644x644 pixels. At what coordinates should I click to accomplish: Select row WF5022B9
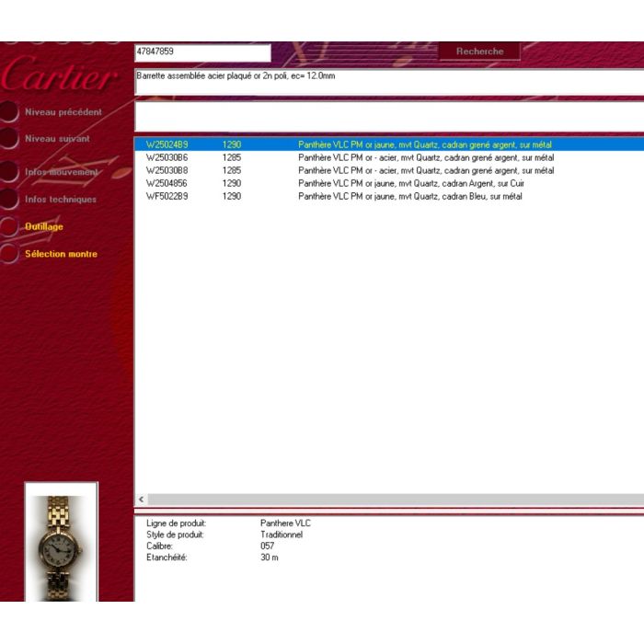(389, 196)
